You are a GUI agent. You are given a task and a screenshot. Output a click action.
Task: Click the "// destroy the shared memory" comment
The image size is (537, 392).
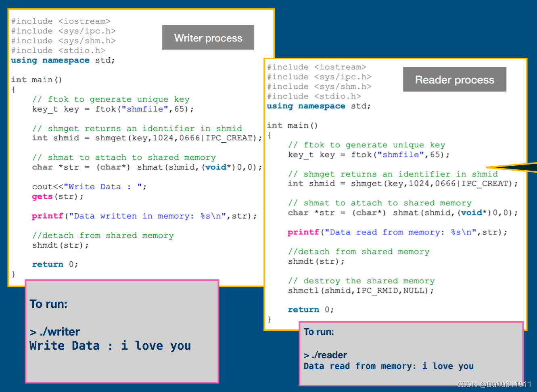[x=361, y=281]
